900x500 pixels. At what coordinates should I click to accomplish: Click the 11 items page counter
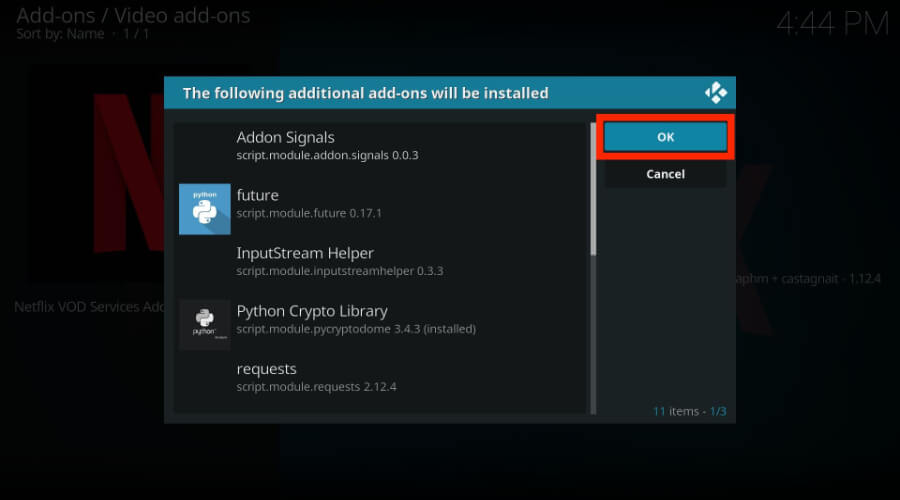point(689,411)
